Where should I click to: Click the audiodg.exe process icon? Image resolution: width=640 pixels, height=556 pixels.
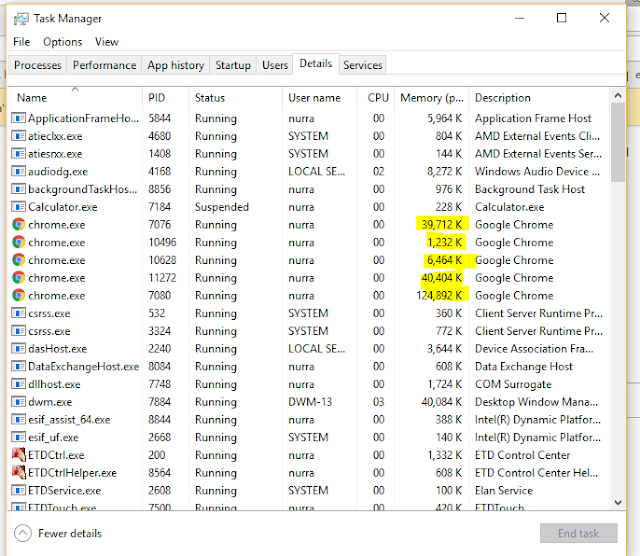[18, 171]
